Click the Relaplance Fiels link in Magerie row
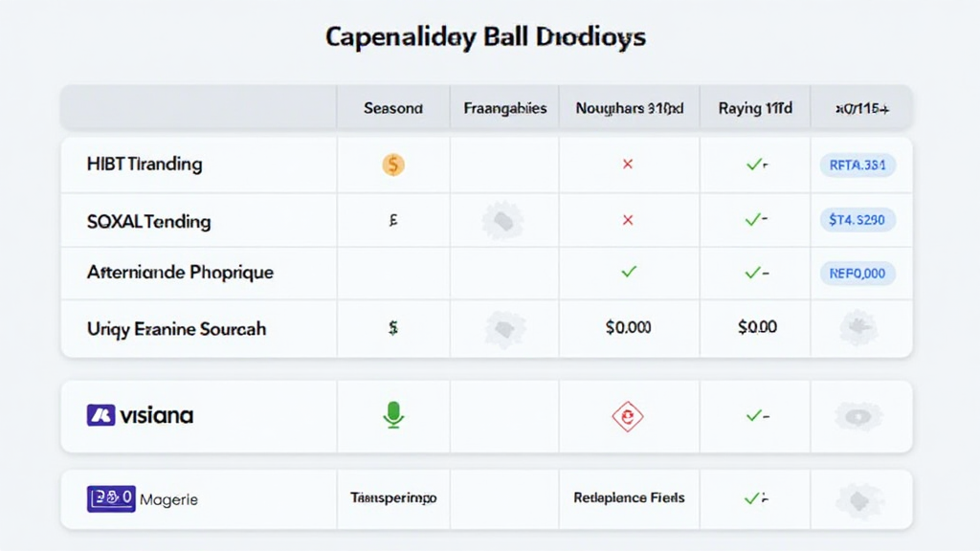 coord(629,498)
